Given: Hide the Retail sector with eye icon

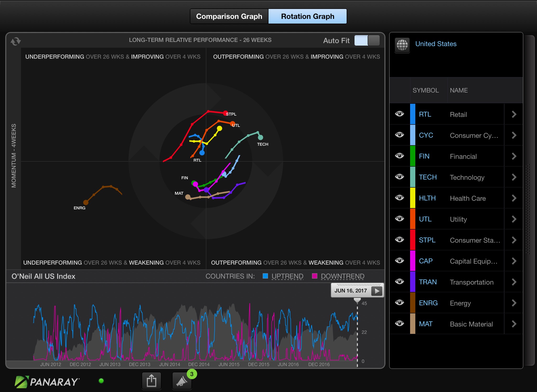Looking at the screenshot, I should tap(400, 114).
